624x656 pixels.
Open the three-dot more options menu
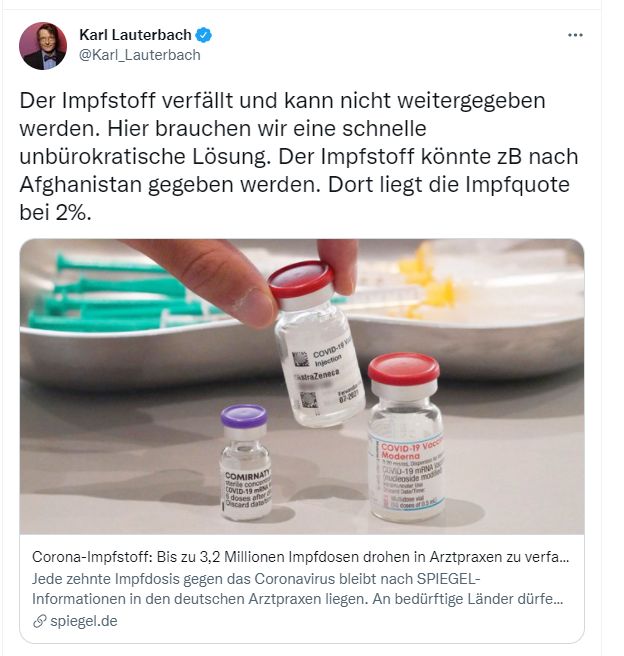pos(575,35)
